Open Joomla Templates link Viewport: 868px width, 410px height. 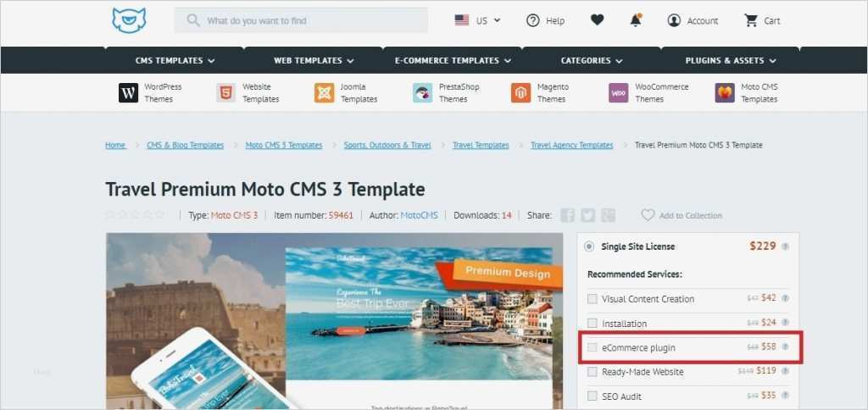click(359, 93)
